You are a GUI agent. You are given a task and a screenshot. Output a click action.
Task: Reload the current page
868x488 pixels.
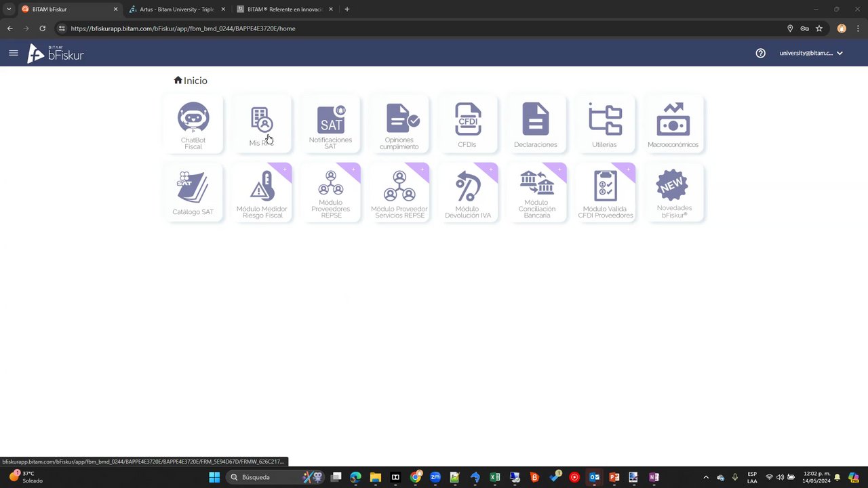pyautogui.click(x=42, y=28)
